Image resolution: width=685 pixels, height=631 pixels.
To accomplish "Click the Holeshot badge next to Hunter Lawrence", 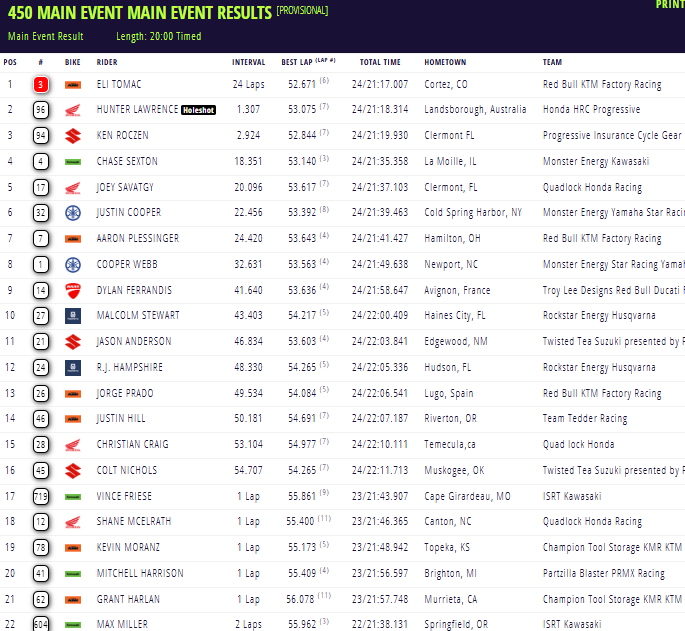I will click(198, 110).
